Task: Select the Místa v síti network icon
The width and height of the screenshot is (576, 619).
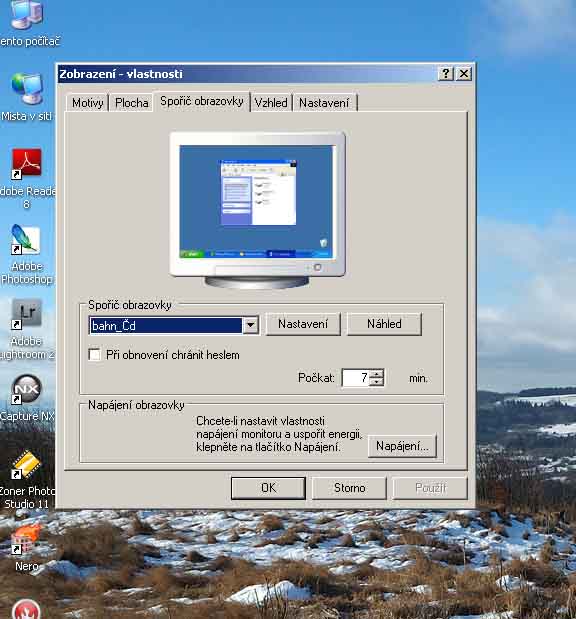Action: [x=26, y=88]
